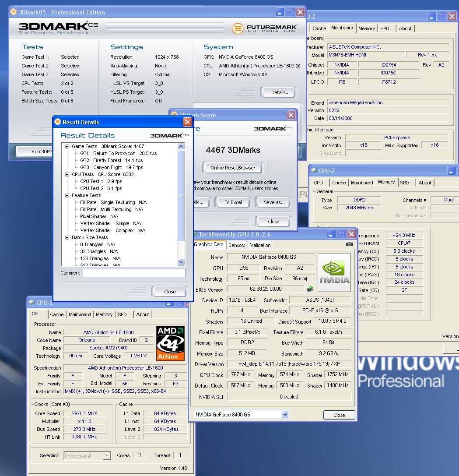Click Close button in Result Details
Viewport: 459px width, 476px height.
[x=170, y=292]
